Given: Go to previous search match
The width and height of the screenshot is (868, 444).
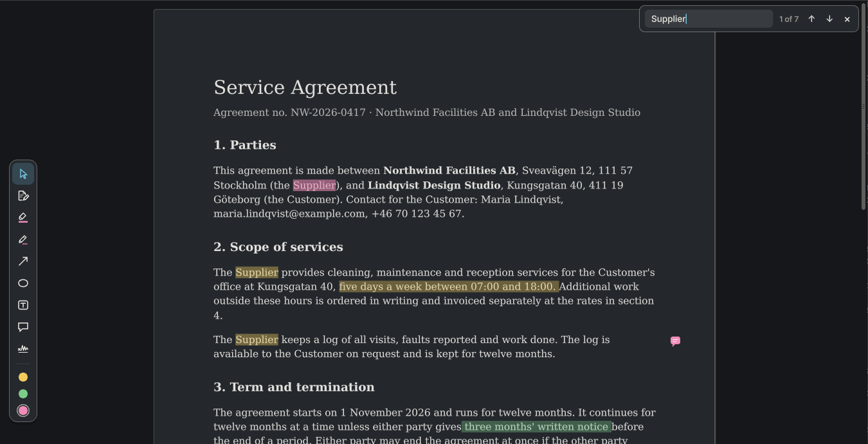Looking at the screenshot, I should pyautogui.click(x=811, y=19).
